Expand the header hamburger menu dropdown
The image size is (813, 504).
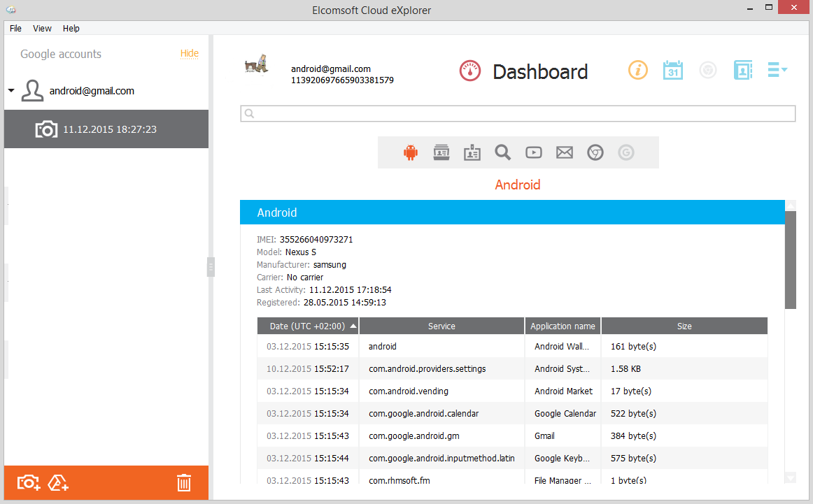tap(777, 69)
